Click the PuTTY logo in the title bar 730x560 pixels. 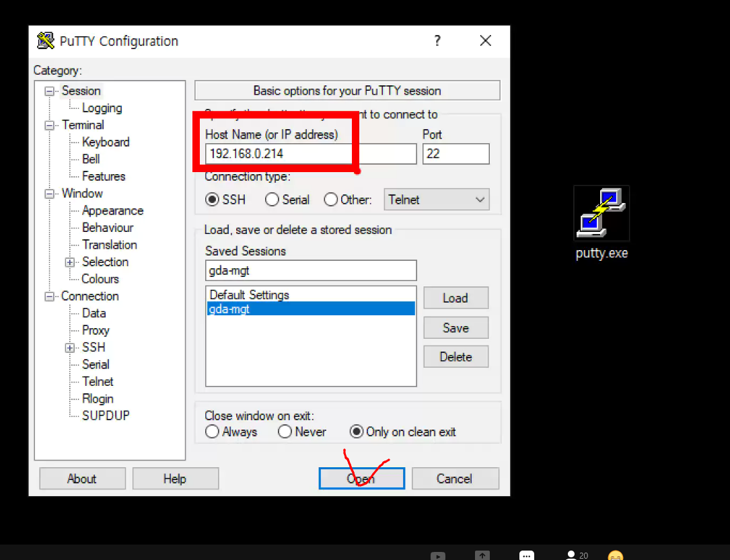click(46, 41)
